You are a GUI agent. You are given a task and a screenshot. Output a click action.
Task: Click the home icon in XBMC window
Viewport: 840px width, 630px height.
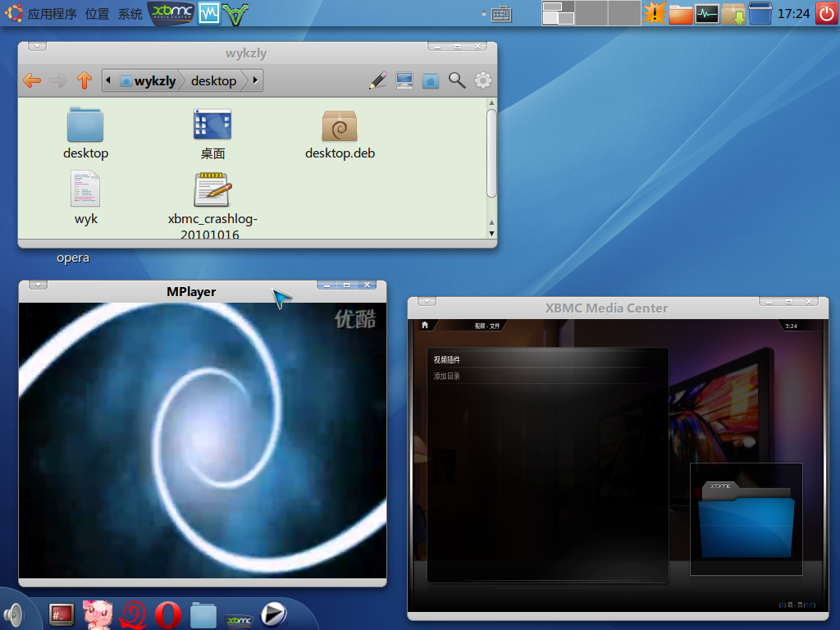pyautogui.click(x=425, y=325)
